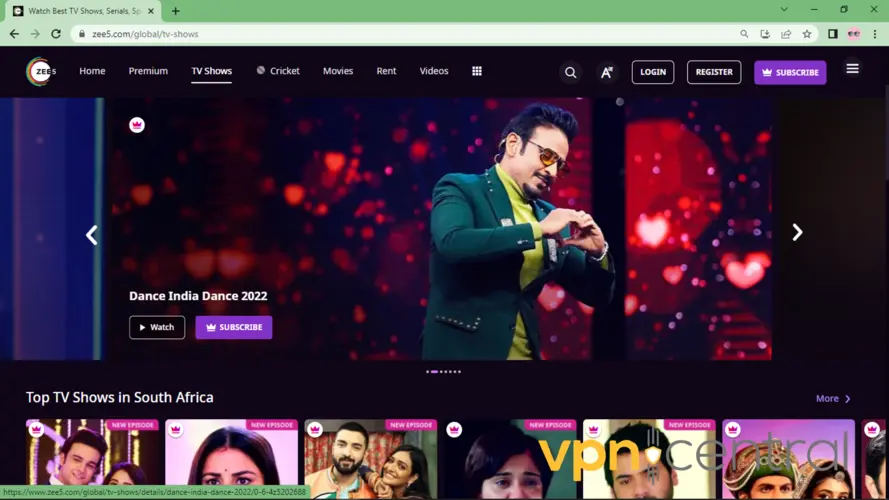View site information lock icon
889x500 pixels.
[82, 34]
